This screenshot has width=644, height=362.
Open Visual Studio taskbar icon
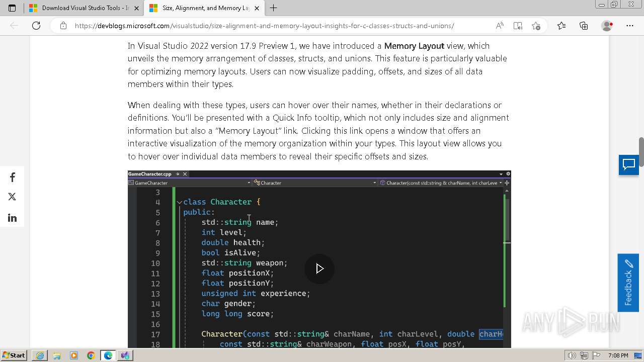pyautogui.click(x=125, y=355)
